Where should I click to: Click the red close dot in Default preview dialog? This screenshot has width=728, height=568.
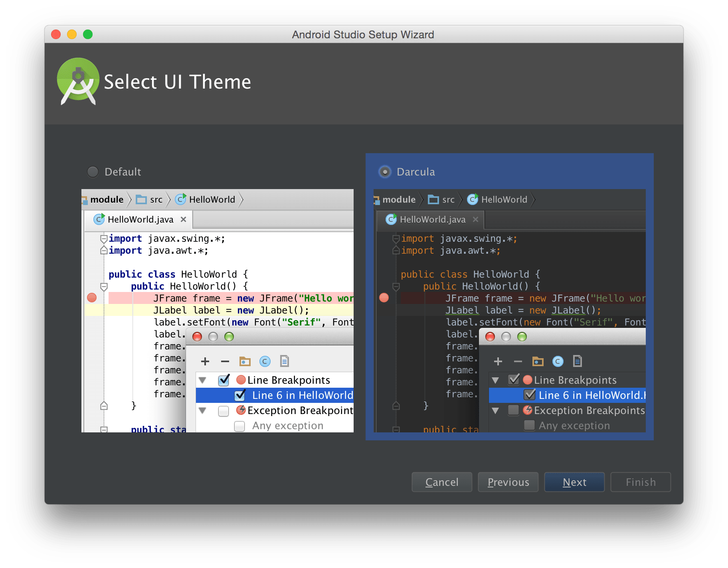pyautogui.click(x=197, y=337)
